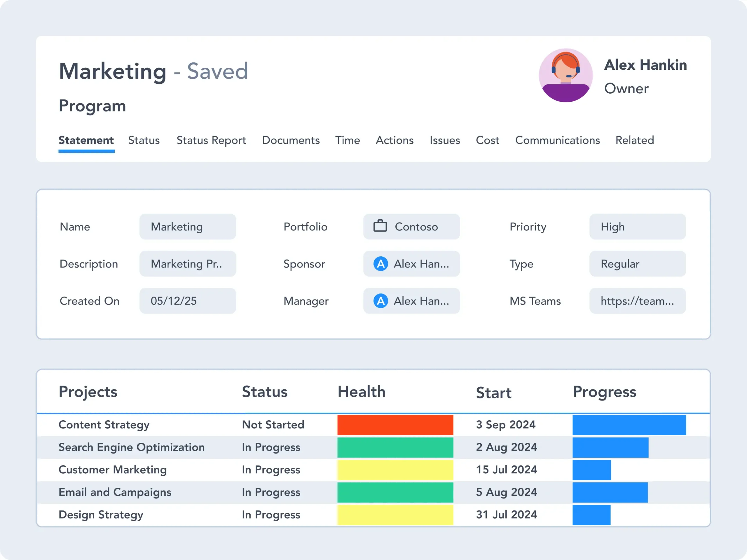This screenshot has width=747, height=560.
Task: Click Content Strategy's red health swatch
Action: 395,425
